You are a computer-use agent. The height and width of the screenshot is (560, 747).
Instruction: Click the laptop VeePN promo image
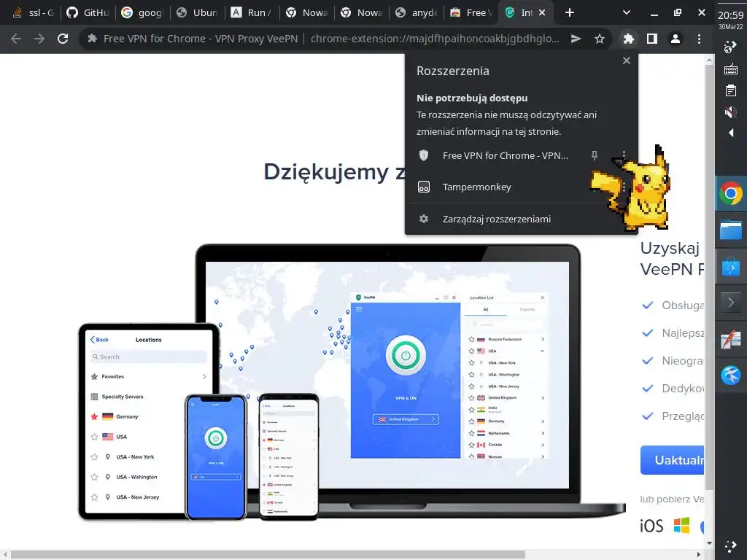[387, 381]
